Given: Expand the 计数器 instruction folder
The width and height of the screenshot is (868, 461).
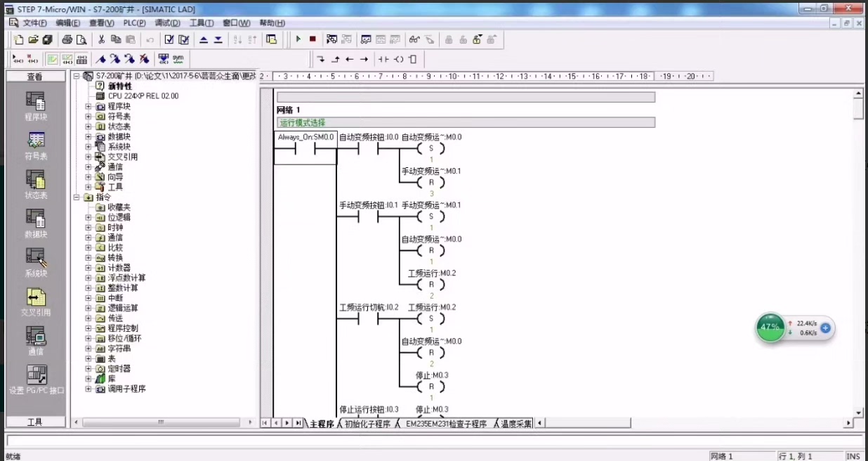Looking at the screenshot, I should [x=88, y=268].
